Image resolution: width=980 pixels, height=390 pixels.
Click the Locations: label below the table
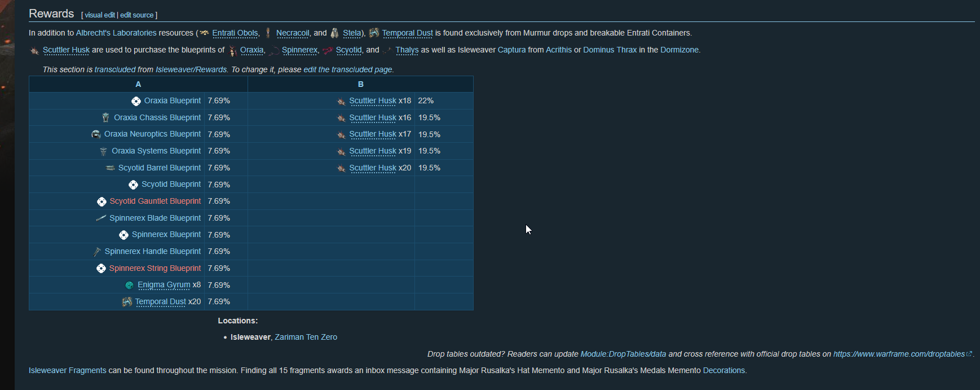click(238, 321)
